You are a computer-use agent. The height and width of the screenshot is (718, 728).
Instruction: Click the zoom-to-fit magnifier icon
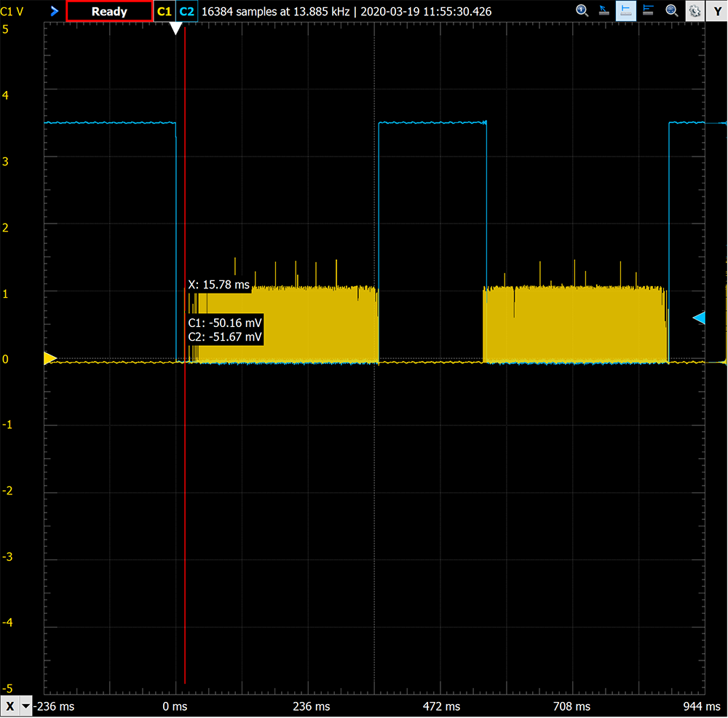[x=671, y=11]
